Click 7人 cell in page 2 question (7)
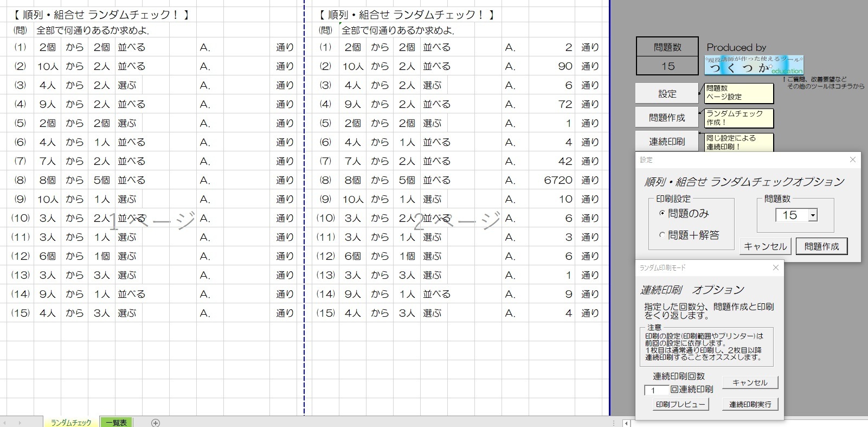 [x=352, y=161]
